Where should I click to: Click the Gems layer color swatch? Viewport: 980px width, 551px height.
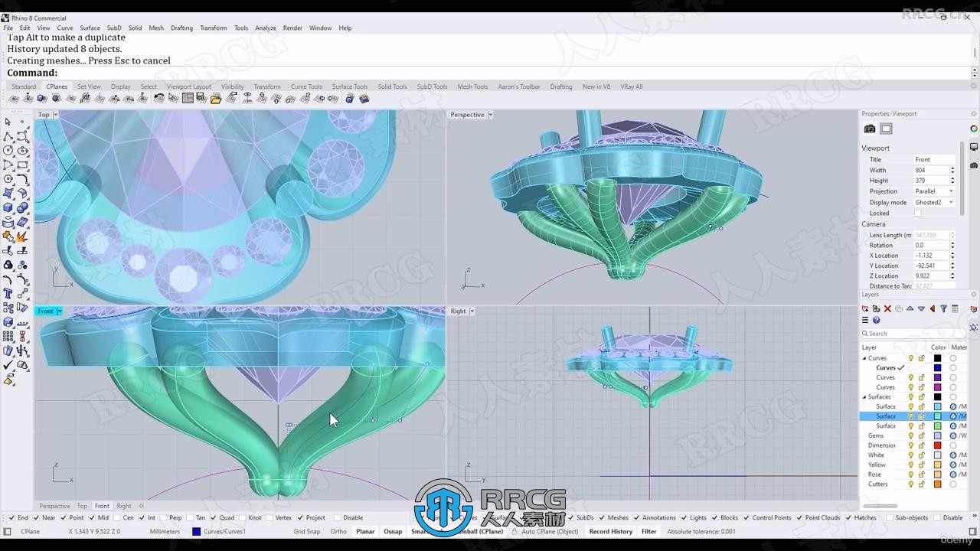coord(937,435)
